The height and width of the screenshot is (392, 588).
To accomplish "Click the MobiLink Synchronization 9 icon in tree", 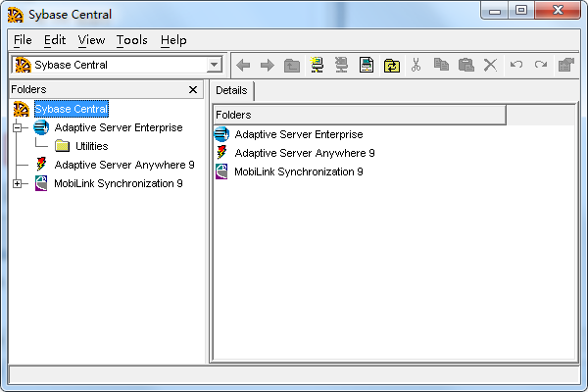I will click(41, 183).
